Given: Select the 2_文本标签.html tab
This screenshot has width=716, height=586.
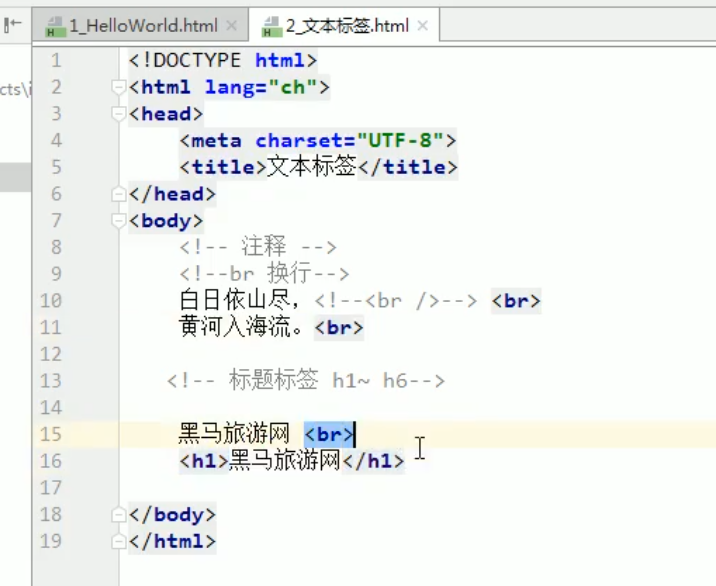Looking at the screenshot, I should 347,26.
